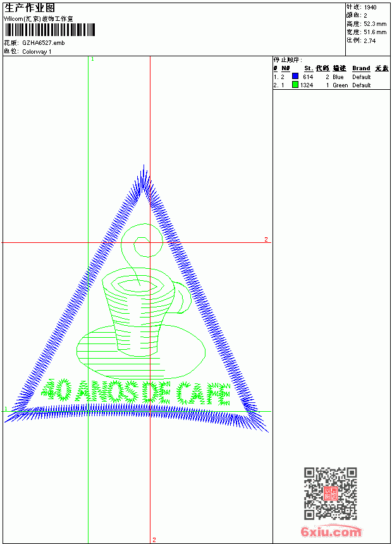Select the Green row in stop sequence
The image size is (392, 544).
pyautogui.click(x=331, y=85)
